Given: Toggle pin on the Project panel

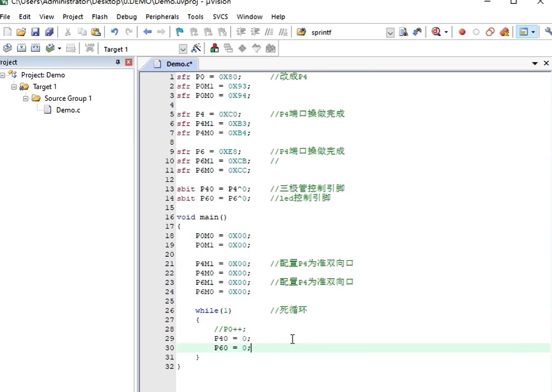Looking at the screenshot, I should [x=118, y=63].
